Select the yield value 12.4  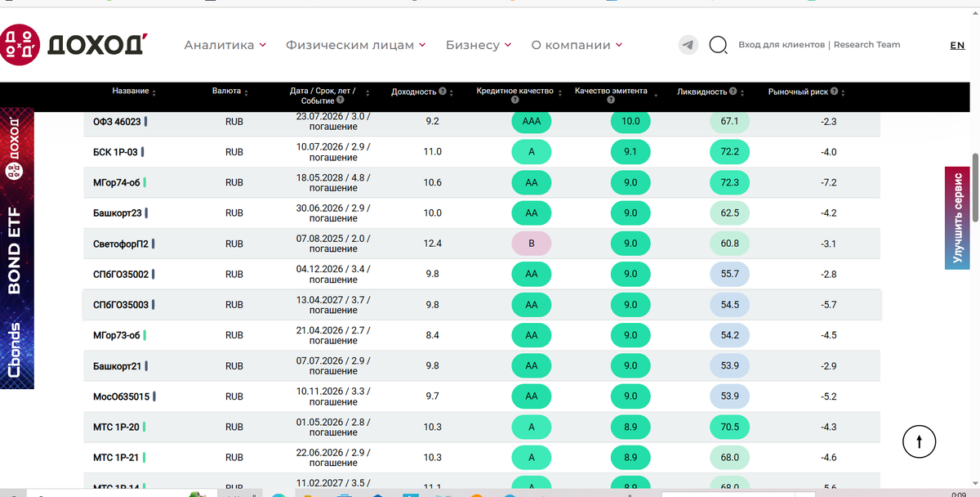tap(433, 244)
